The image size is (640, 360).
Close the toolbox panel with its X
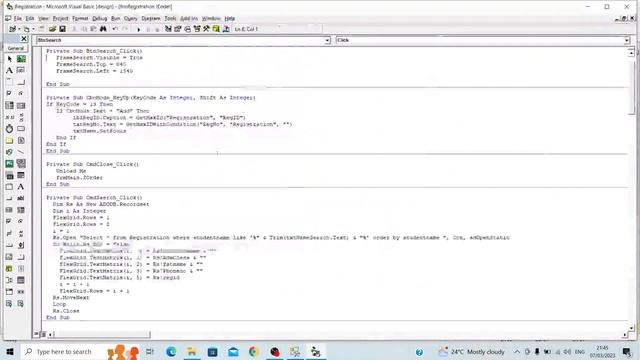24,38
